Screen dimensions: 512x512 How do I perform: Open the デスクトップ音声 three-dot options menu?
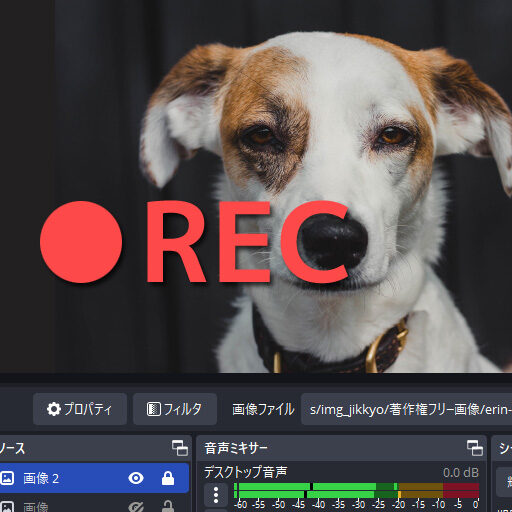click(x=216, y=495)
